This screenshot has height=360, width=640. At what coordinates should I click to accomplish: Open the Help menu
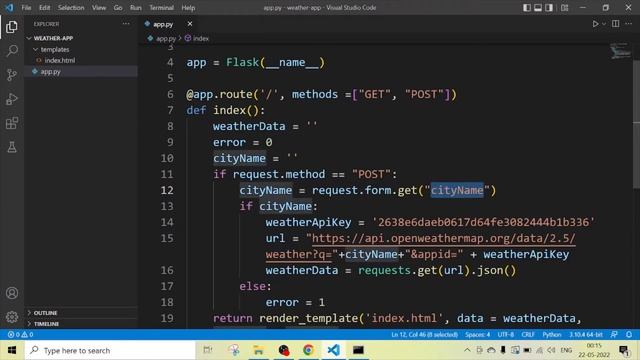coord(188,8)
